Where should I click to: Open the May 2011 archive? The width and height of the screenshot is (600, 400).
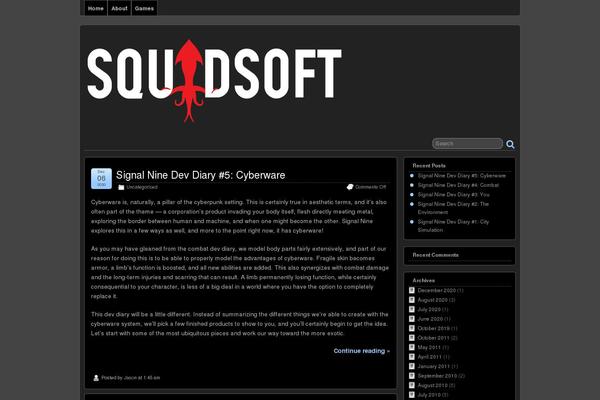(x=429, y=348)
